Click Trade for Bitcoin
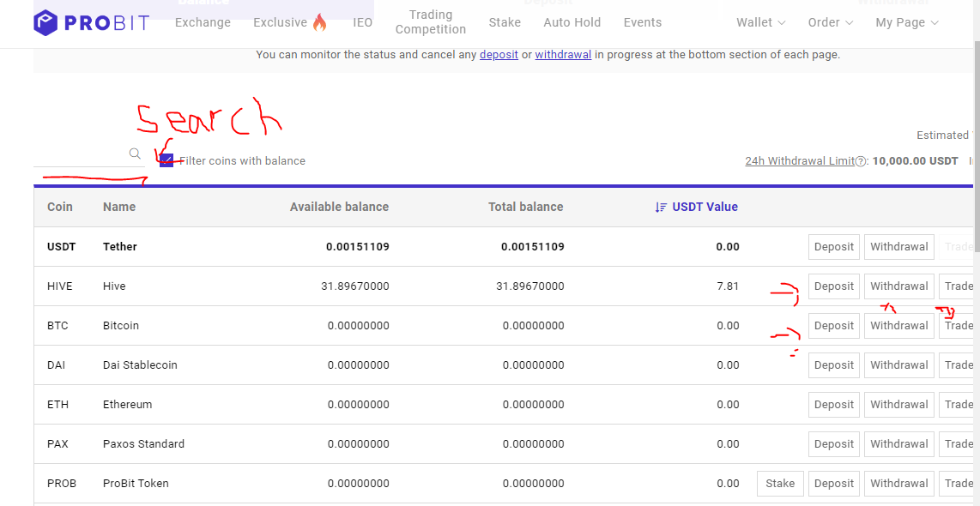Image resolution: width=980 pixels, height=506 pixels. pyautogui.click(x=957, y=325)
